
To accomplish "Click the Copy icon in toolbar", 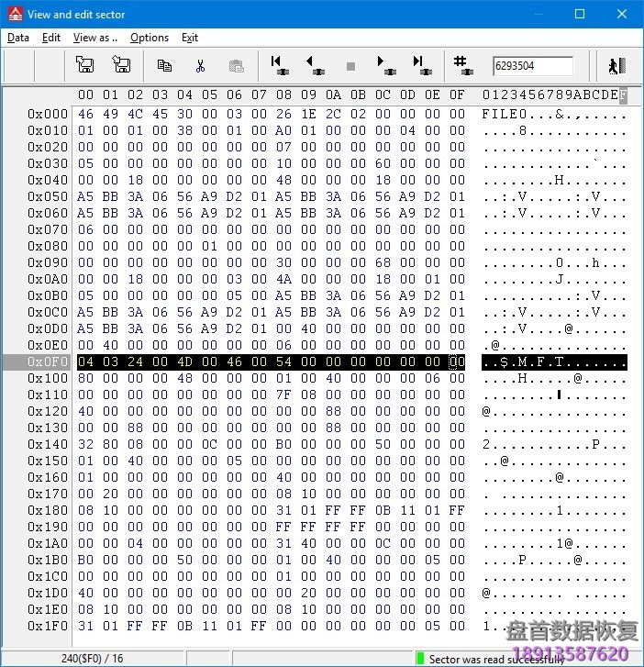I will (164, 65).
